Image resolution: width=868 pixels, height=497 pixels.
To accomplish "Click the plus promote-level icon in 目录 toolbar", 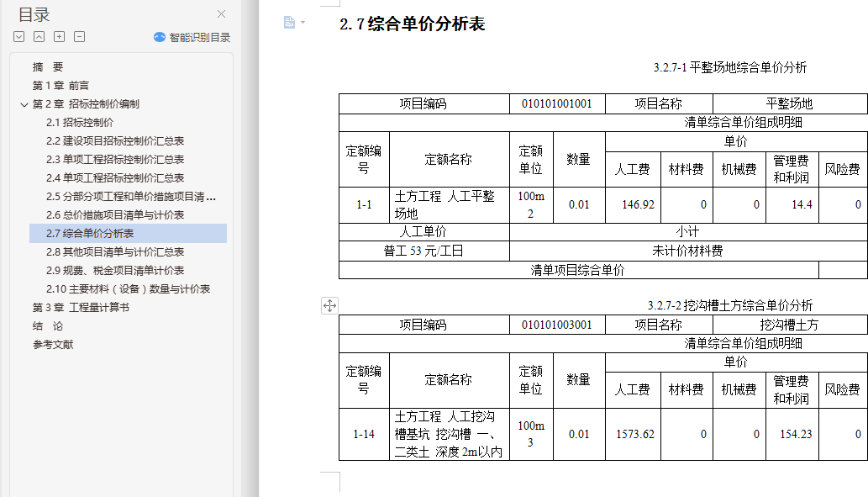I will 59,37.
